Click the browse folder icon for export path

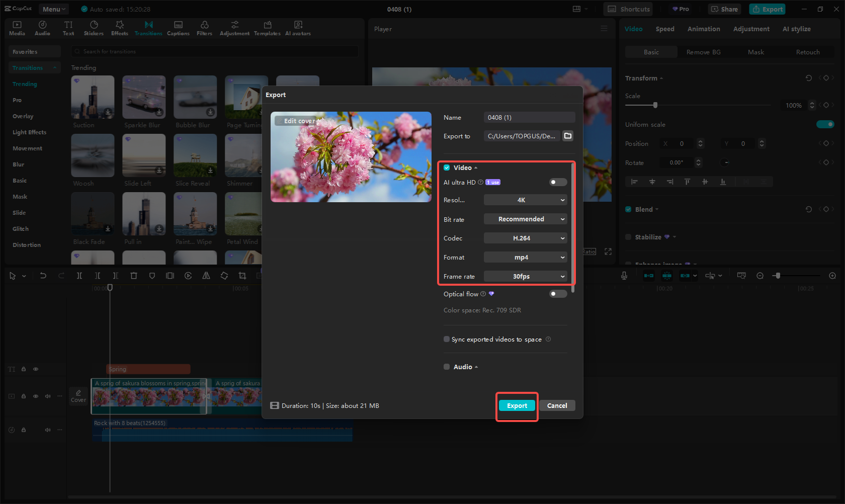[x=568, y=136]
